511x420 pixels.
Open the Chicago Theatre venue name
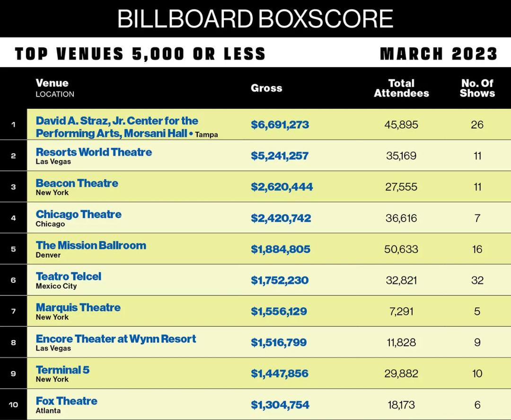click(x=79, y=214)
